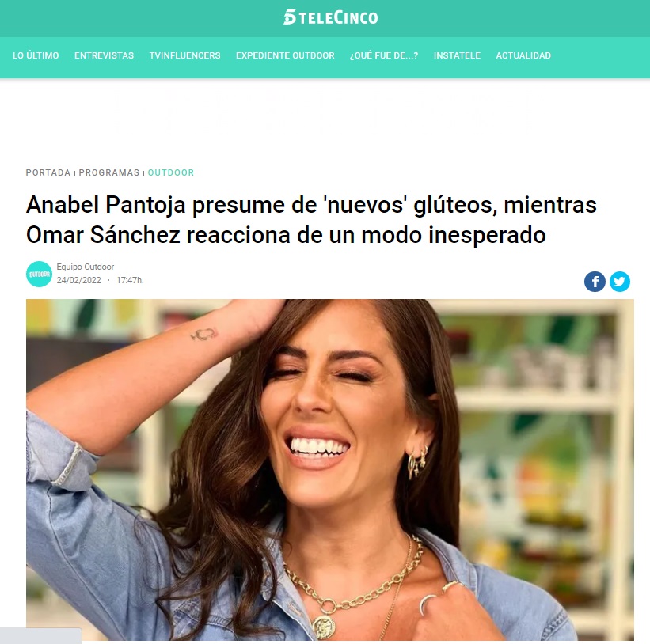Click the Outdoor round avatar badge

click(x=39, y=274)
